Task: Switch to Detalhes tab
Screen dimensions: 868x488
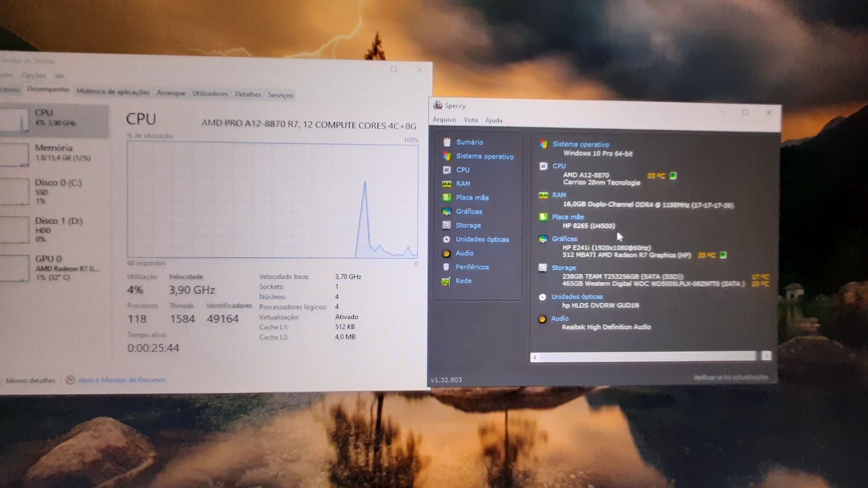Action: coord(248,94)
